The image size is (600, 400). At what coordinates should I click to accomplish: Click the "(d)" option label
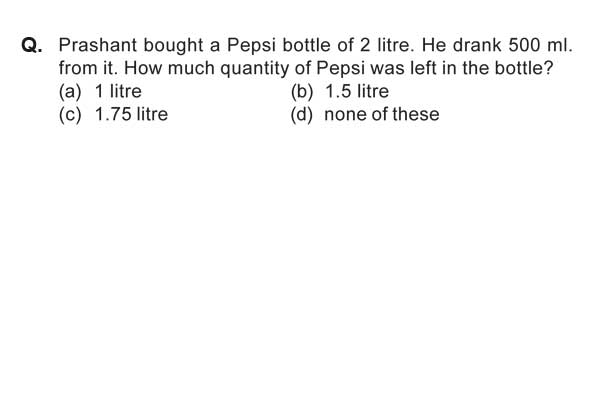click(x=302, y=115)
